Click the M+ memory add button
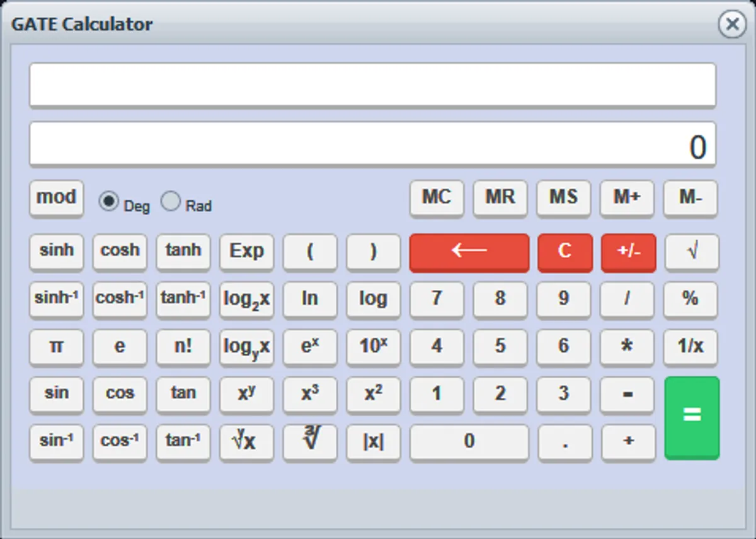 (627, 199)
